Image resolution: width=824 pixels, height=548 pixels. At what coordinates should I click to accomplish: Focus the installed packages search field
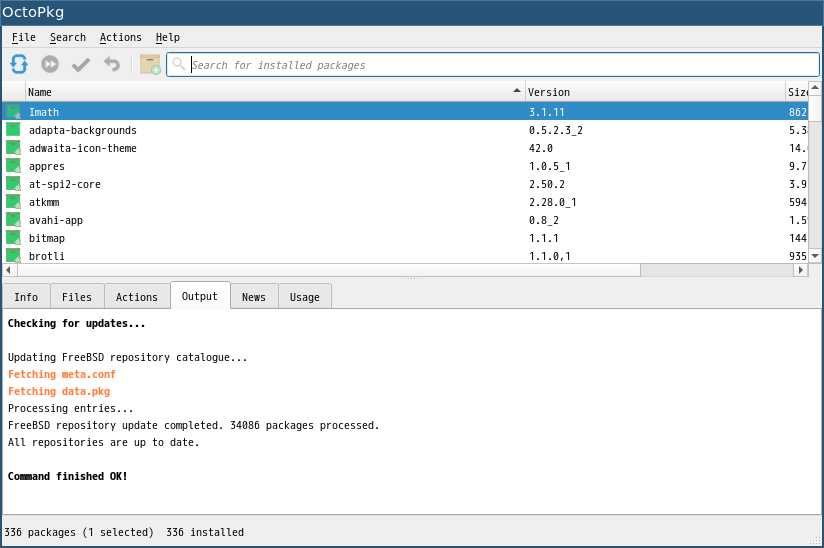point(493,65)
